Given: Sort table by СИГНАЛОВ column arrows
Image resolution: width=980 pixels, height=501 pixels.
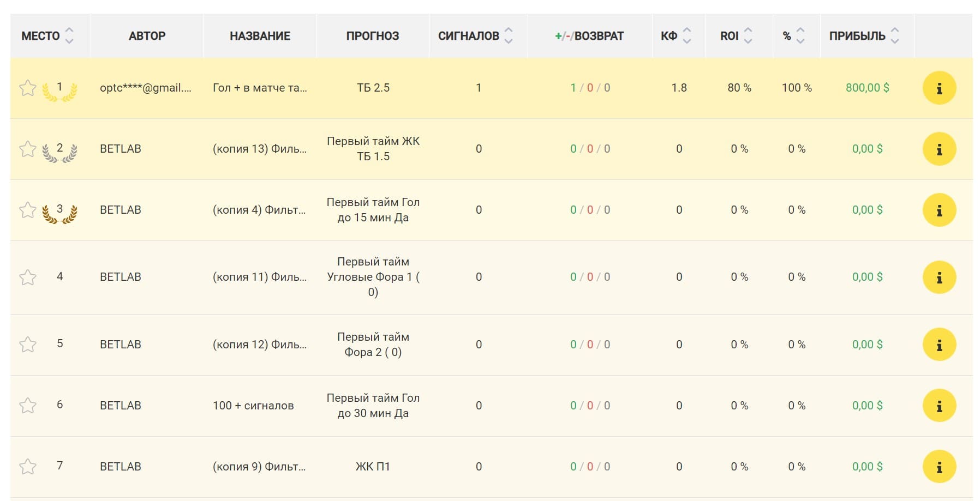Looking at the screenshot, I should 509,35.
